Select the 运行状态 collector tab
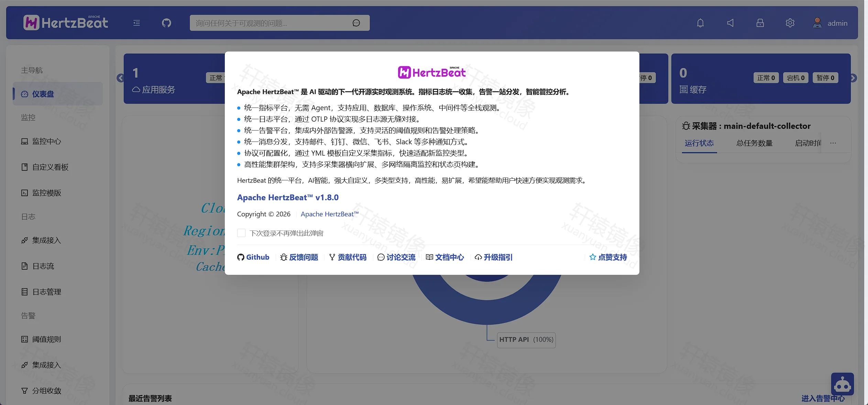This screenshot has height=405, width=868. [x=699, y=143]
